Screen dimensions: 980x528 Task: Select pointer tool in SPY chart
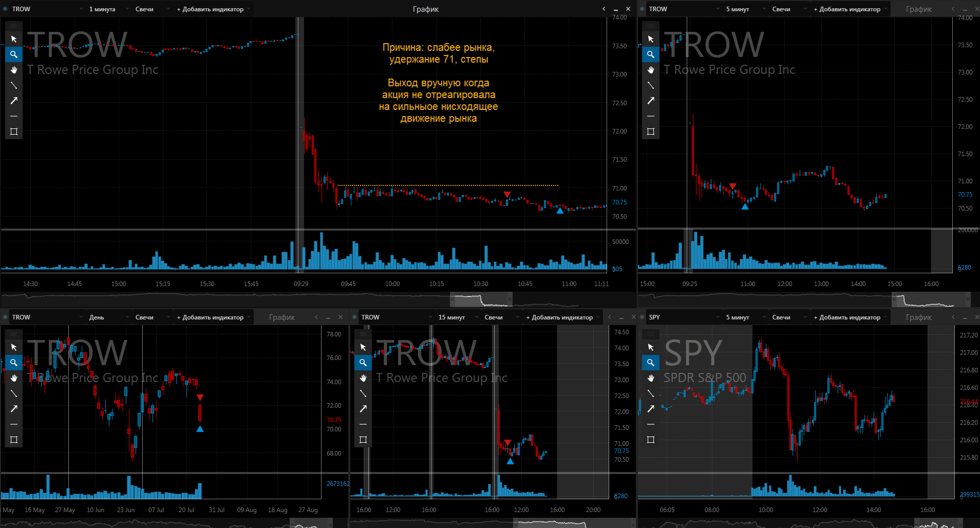651,347
